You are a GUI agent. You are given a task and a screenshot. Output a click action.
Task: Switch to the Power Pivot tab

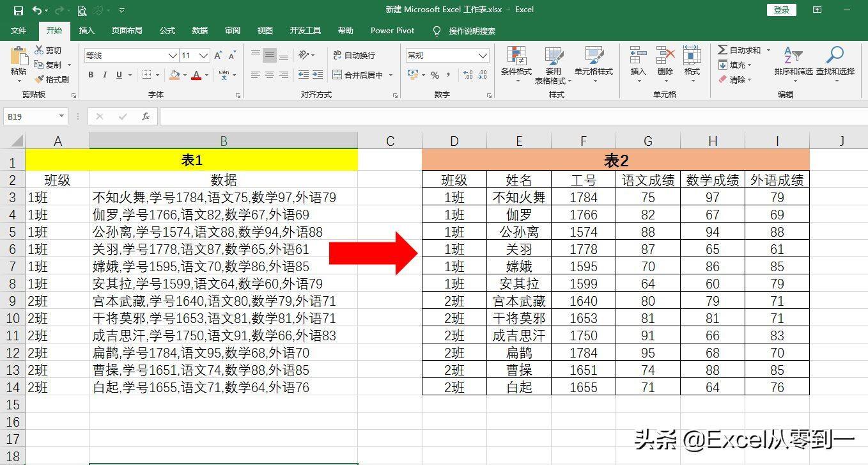[x=392, y=31]
